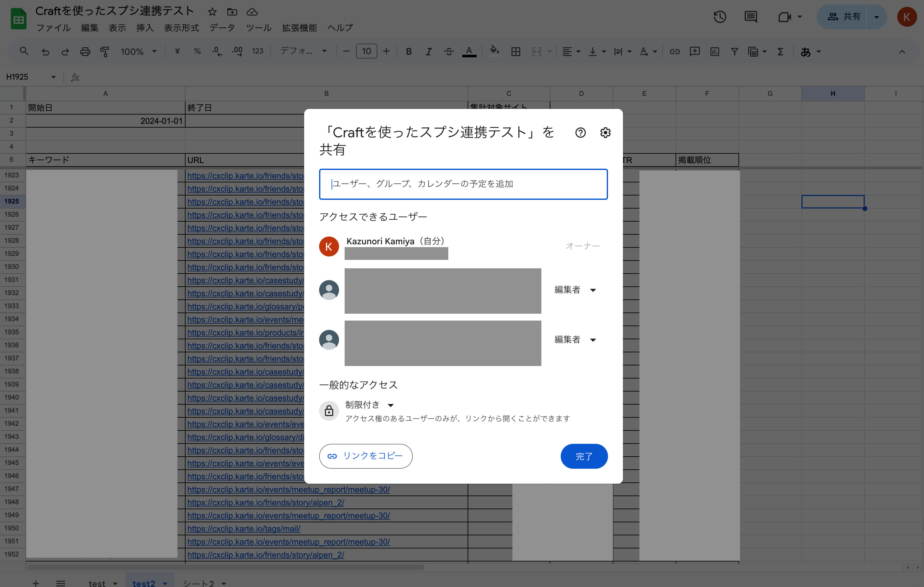Open the share dialog help icon
Image resolution: width=924 pixels, height=587 pixels.
580,133
